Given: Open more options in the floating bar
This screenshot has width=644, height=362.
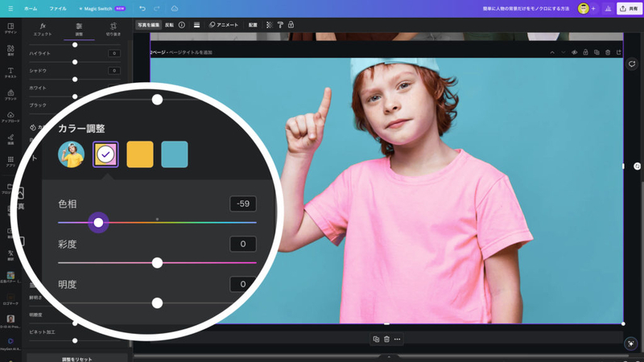Looking at the screenshot, I should coord(397,339).
